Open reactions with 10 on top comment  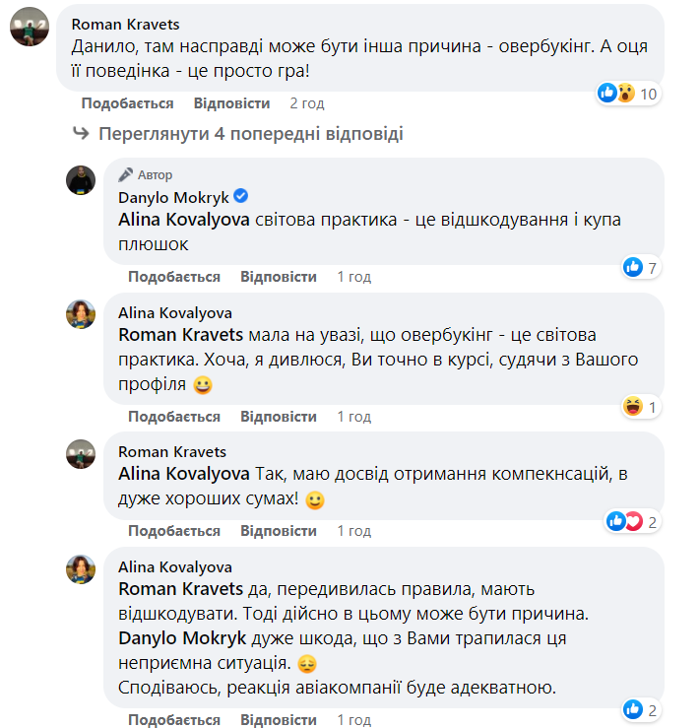pyautogui.click(x=628, y=94)
